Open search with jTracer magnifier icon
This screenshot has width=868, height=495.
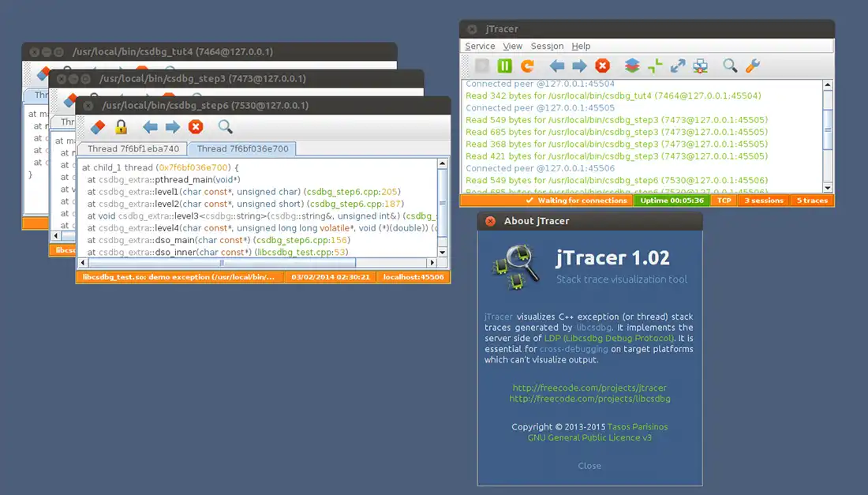coord(730,66)
